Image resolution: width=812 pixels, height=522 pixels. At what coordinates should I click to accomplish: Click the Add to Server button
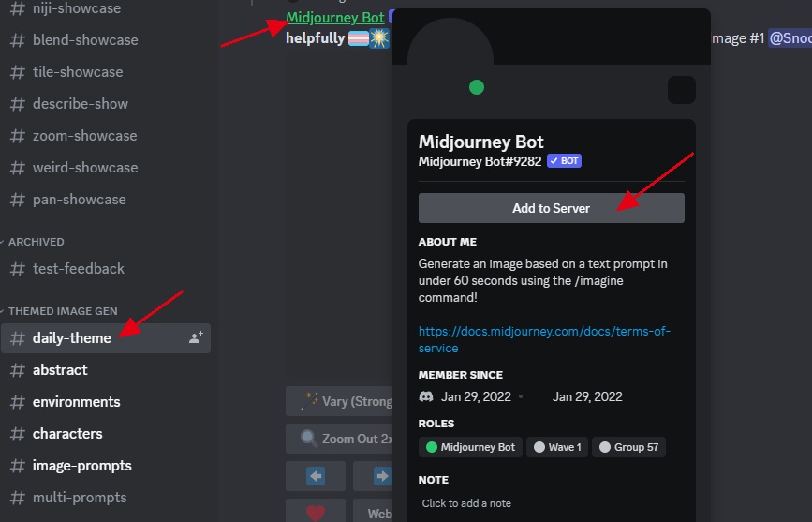tap(551, 208)
